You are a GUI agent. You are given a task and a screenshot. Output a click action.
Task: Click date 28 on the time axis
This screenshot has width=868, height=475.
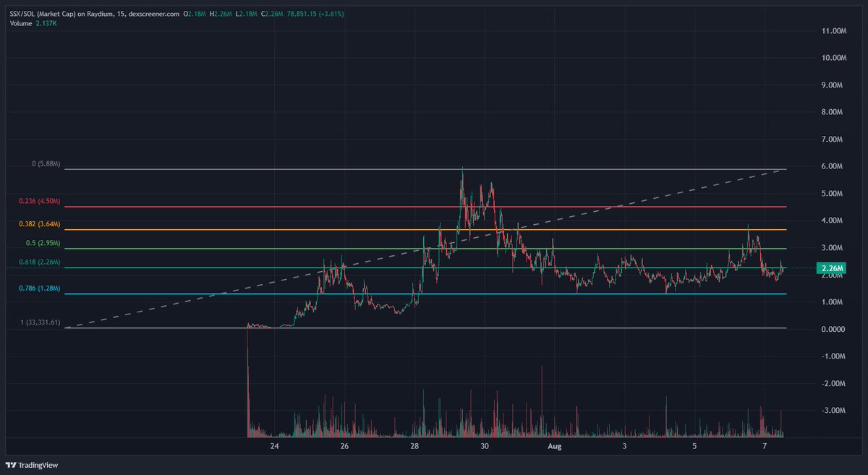414,447
